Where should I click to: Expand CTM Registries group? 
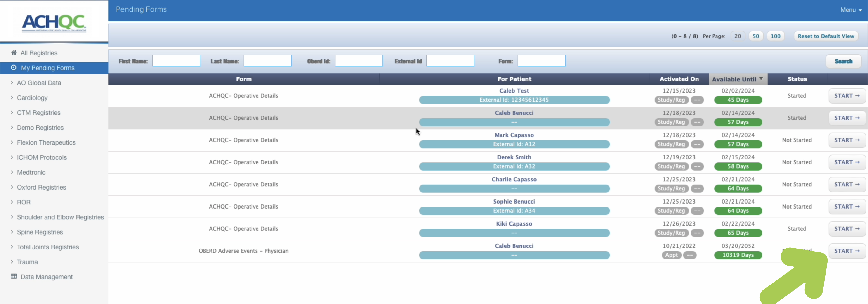[38, 113]
